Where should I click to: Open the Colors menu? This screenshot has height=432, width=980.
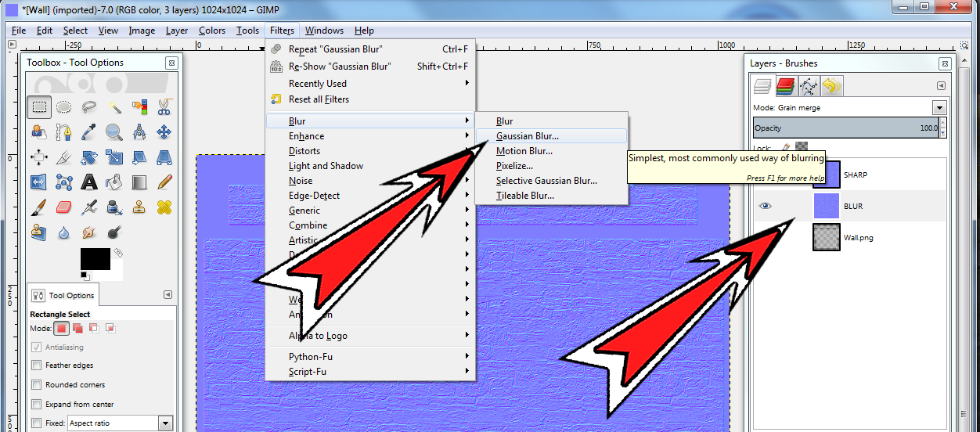coord(212,31)
